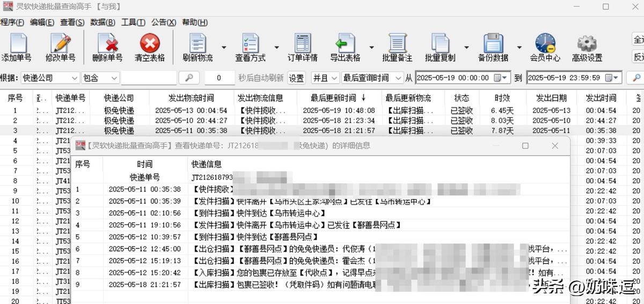Open the 编辑(E) menu
Screen dimensions: 644x304
pyautogui.click(x=42, y=22)
